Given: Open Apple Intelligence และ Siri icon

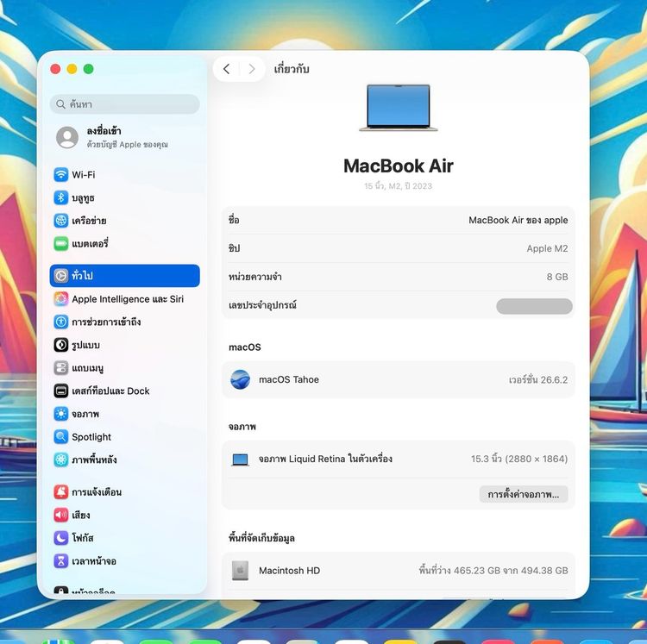Looking at the screenshot, I should (61, 299).
